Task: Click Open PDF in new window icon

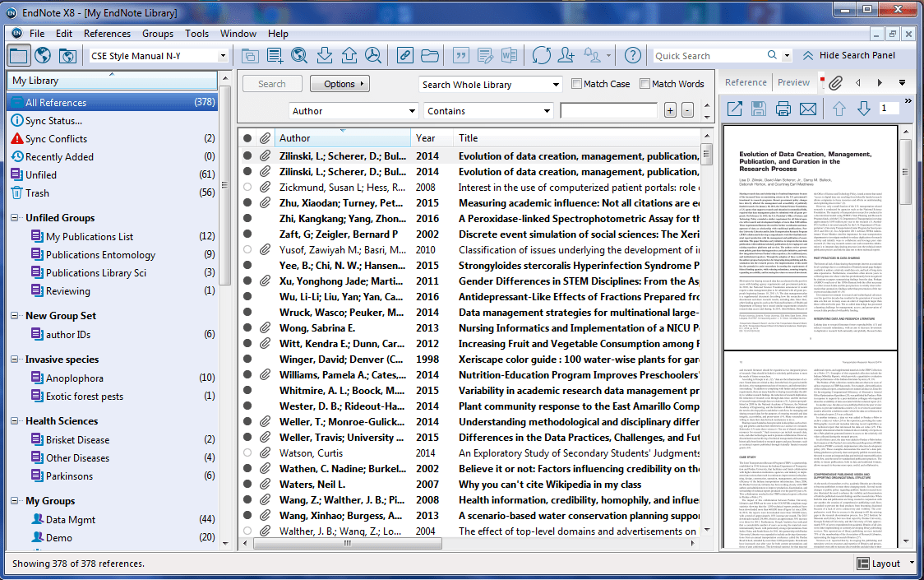Action: [734, 109]
